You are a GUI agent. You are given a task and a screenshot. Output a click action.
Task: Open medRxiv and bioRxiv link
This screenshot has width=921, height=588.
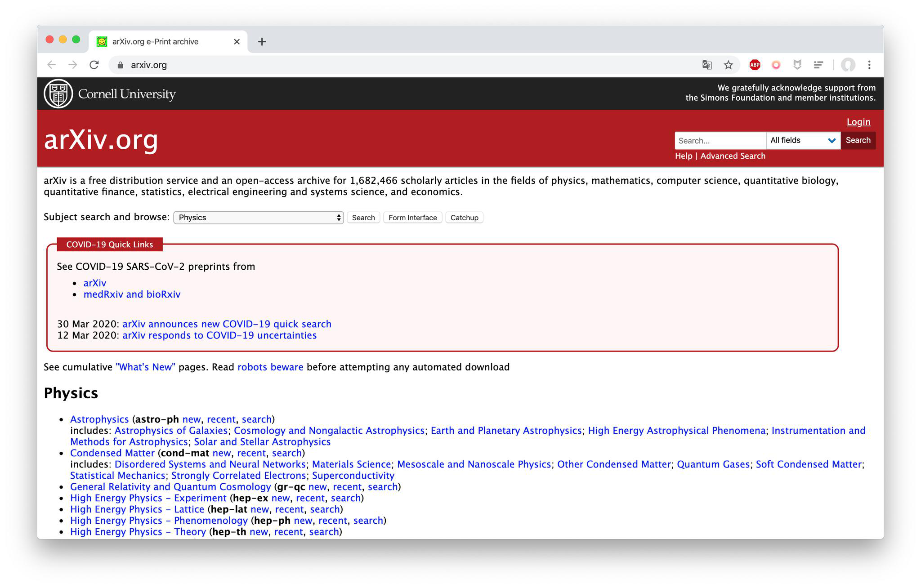pos(132,294)
